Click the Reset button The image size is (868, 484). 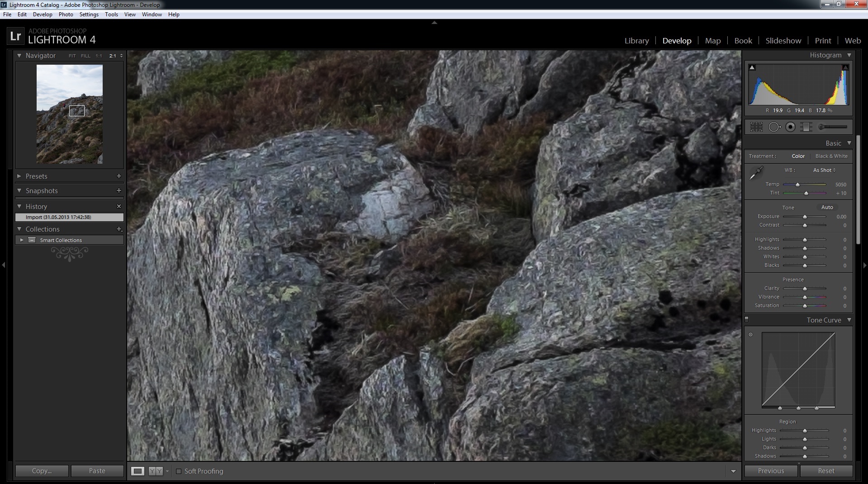click(826, 471)
